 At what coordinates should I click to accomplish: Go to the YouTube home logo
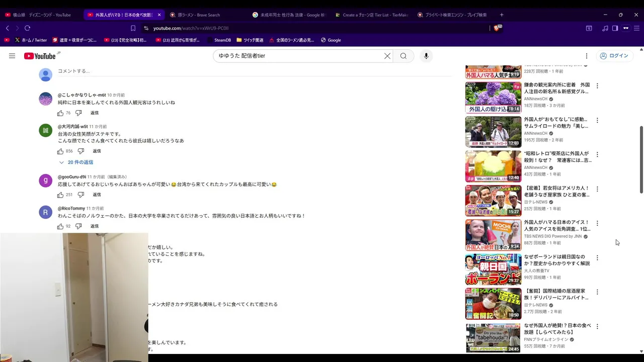click(x=40, y=56)
